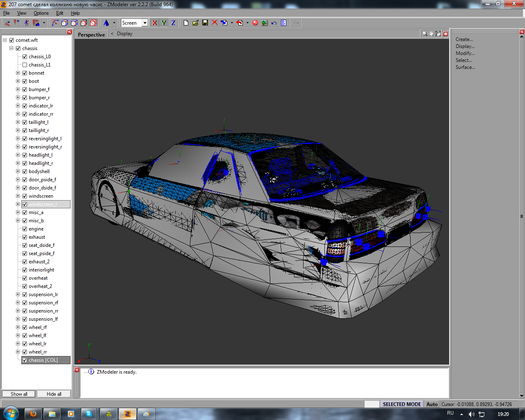The image size is (525, 420).
Task: Open the Options menu
Action: click(41, 13)
